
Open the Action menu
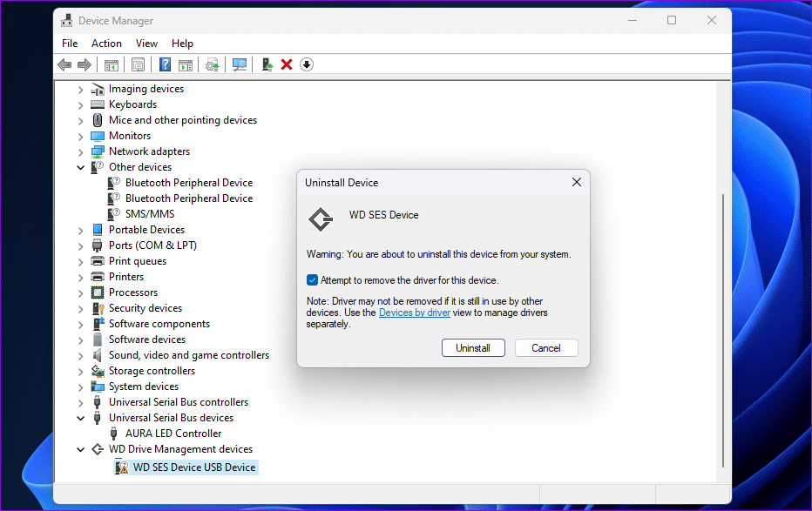click(x=106, y=44)
